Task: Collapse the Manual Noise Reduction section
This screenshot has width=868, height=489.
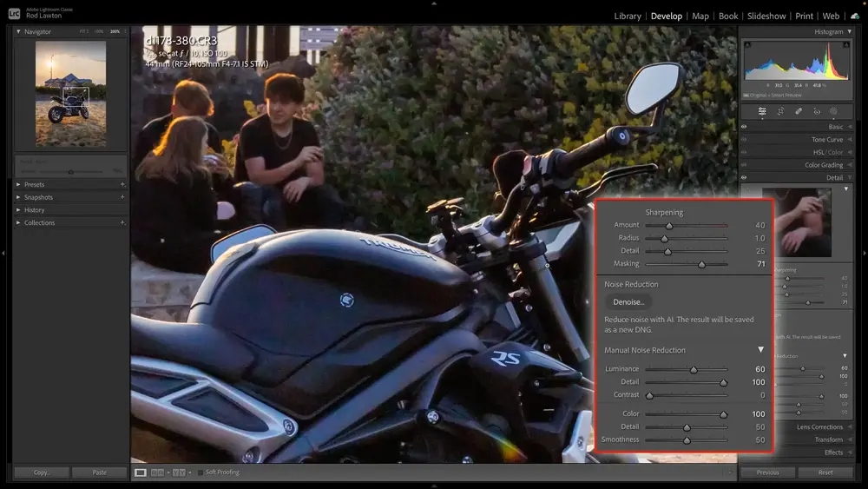Action: pos(760,350)
